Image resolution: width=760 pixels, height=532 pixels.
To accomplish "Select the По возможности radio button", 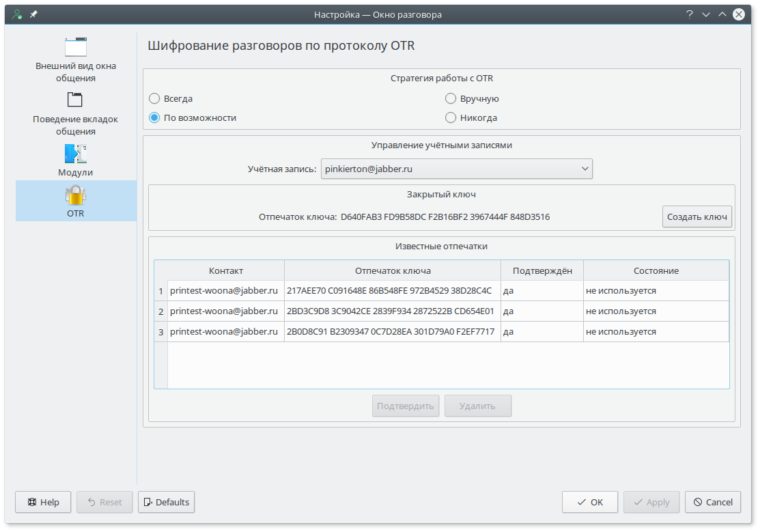I will tap(154, 118).
